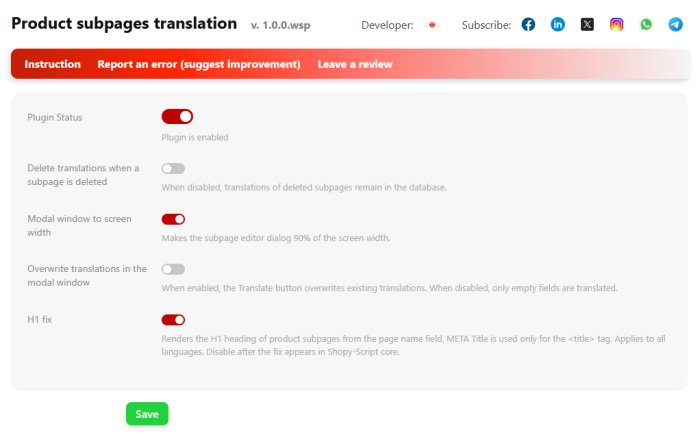Open the Facebook subscribe icon

(528, 25)
